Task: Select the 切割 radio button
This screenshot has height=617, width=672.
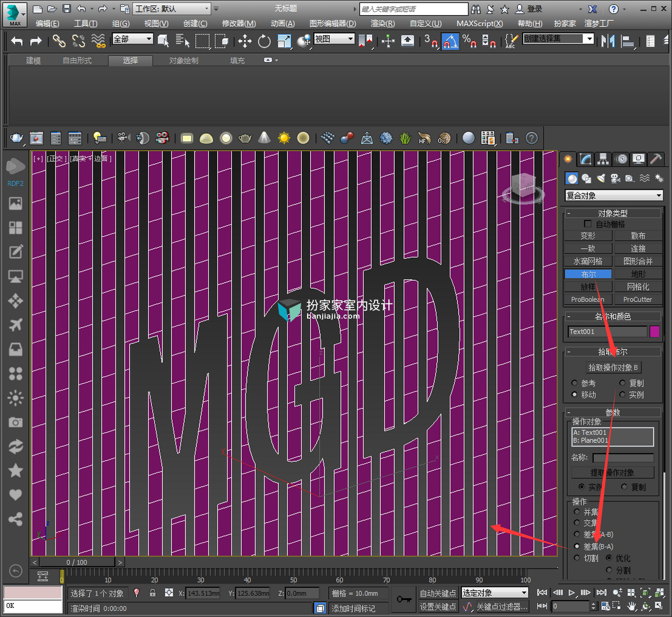Action: [x=577, y=558]
